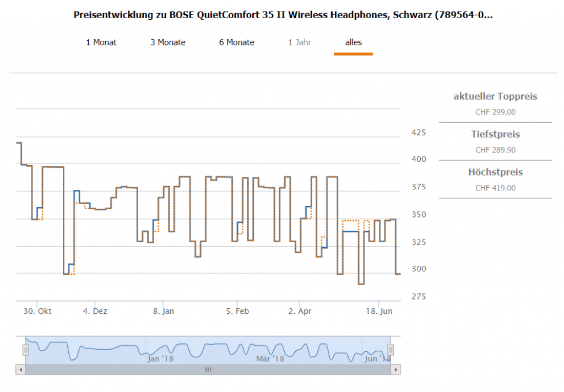Click the Tiefstpreis value CHF 289.90
Viewport: 564px width, 392px height.
pos(495,150)
